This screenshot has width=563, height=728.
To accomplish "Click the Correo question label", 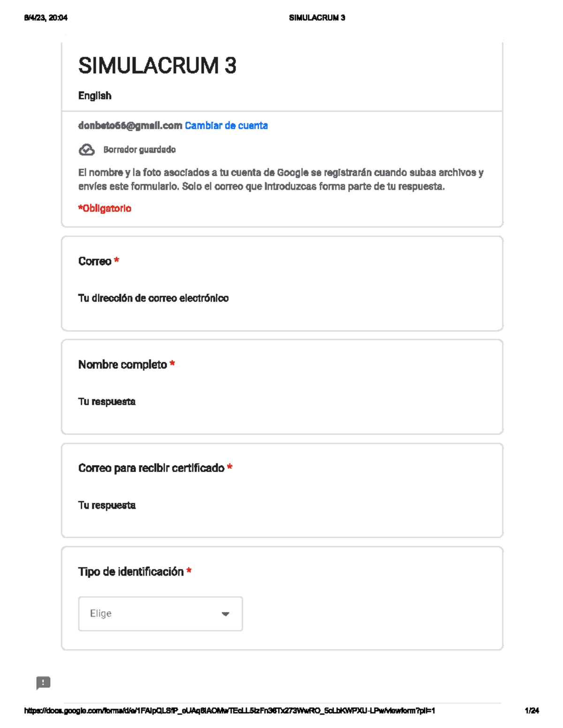I will click(95, 261).
